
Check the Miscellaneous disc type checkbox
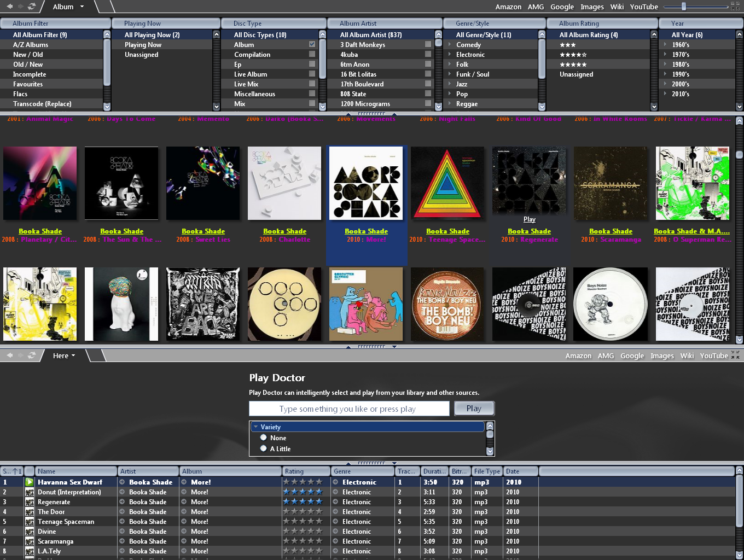point(312,94)
